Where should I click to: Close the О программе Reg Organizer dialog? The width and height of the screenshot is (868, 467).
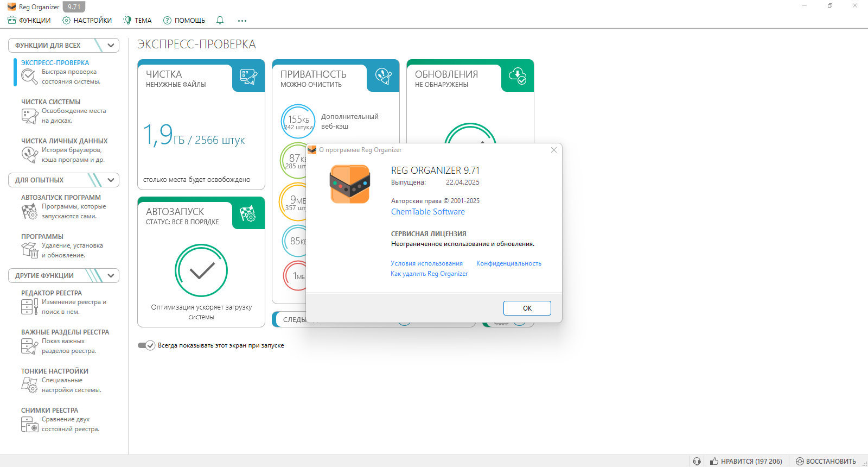click(554, 150)
